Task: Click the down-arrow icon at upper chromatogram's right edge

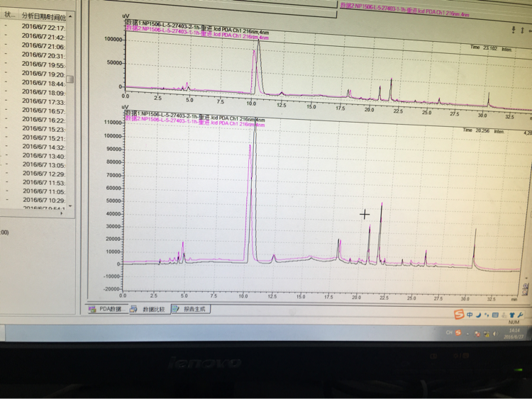Action: pos(514,30)
